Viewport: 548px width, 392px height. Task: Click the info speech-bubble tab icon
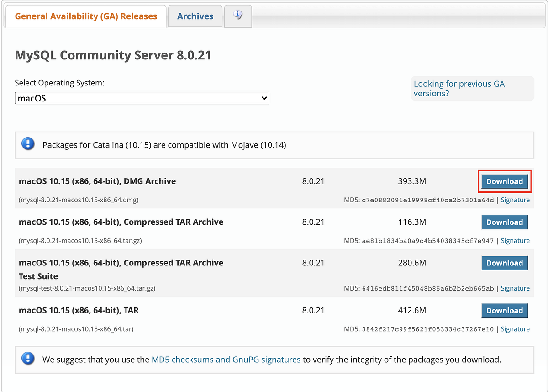point(237,15)
